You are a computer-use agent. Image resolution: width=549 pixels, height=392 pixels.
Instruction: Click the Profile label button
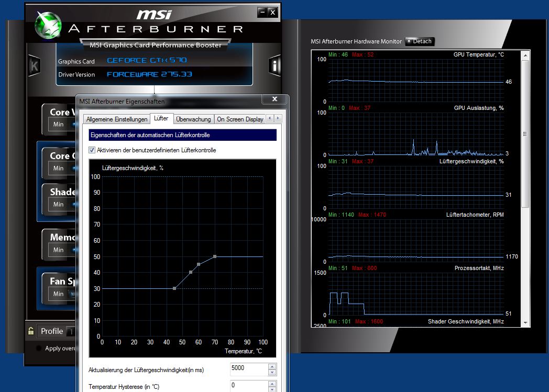coord(52,331)
